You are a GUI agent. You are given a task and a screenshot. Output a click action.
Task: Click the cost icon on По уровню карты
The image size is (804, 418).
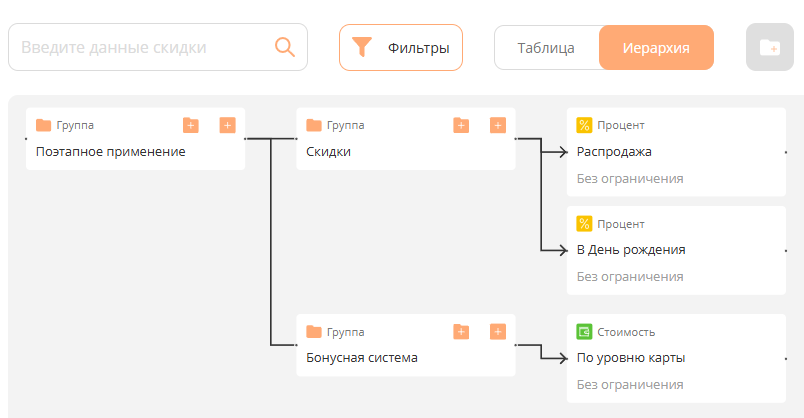click(584, 331)
